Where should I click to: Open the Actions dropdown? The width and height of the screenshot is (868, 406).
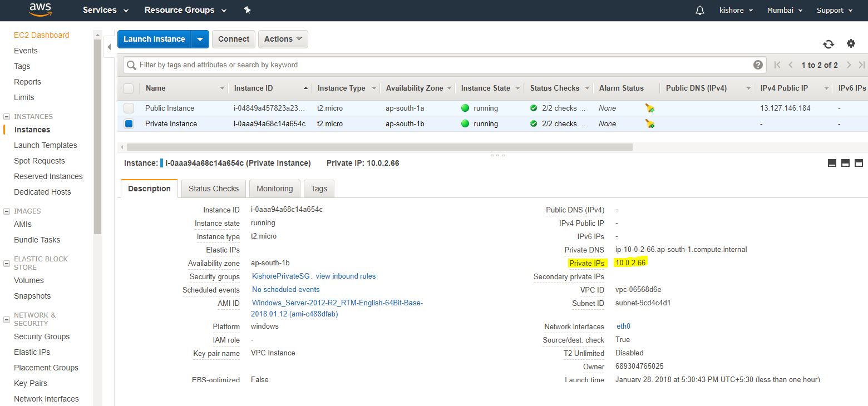(x=283, y=39)
